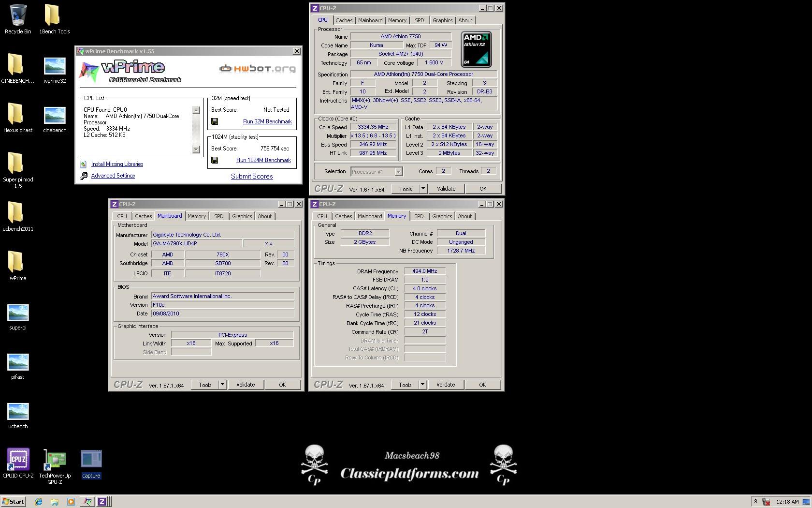This screenshot has width=812, height=508.
Task: Switch to Caches tab in top CPU-Z window
Action: point(344,20)
